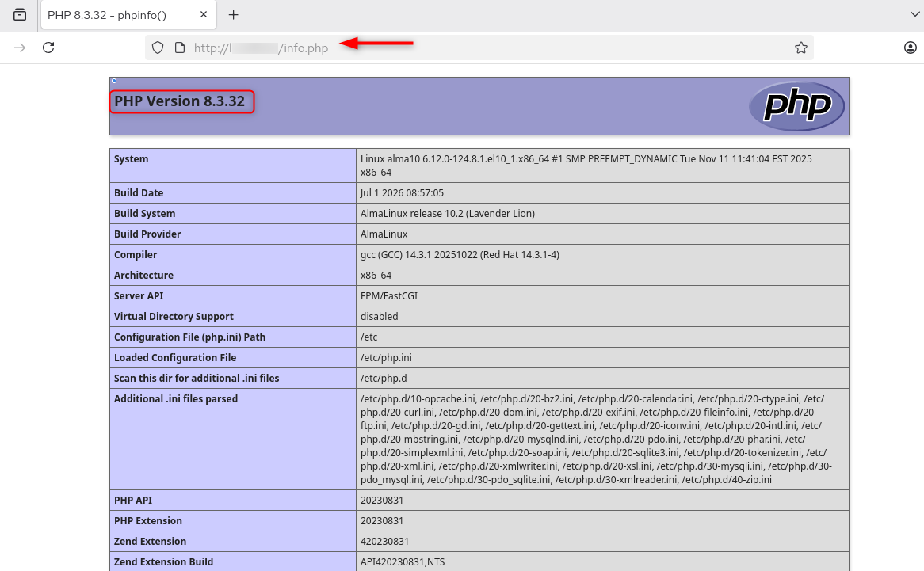This screenshot has width=924, height=571.
Task: Click Additional .ini files parsed label
Action: tap(176, 399)
